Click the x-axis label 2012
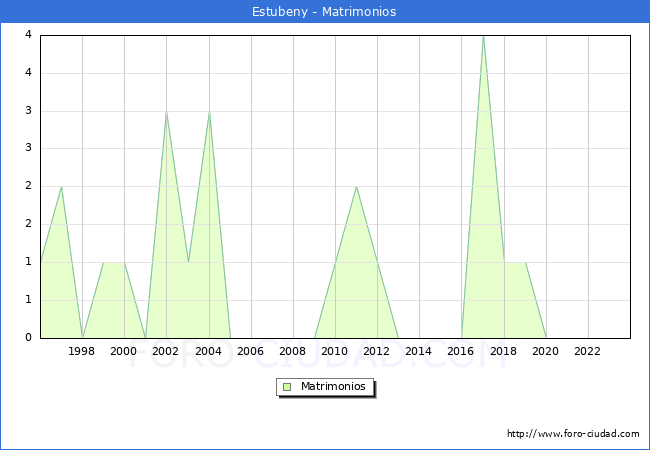The width and height of the screenshot is (650, 450). (376, 351)
